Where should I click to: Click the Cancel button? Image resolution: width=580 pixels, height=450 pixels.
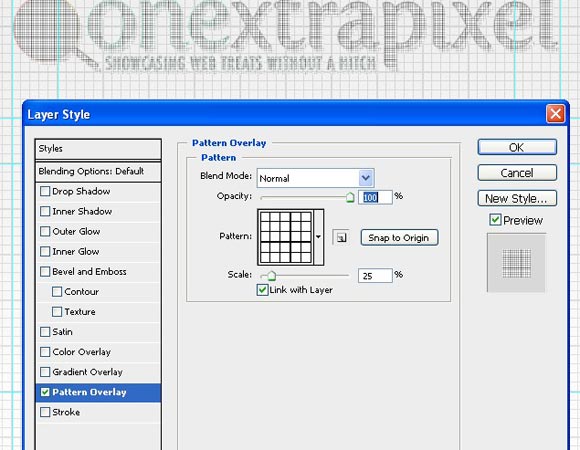click(x=517, y=173)
